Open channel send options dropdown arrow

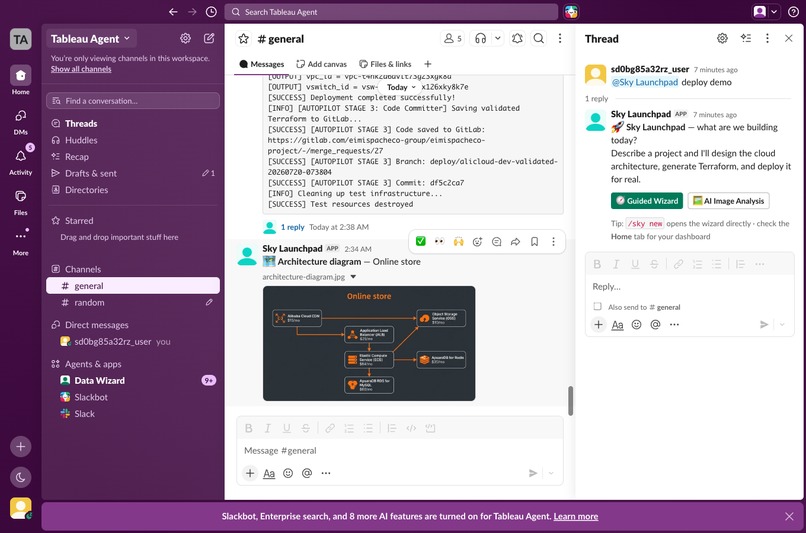551,473
